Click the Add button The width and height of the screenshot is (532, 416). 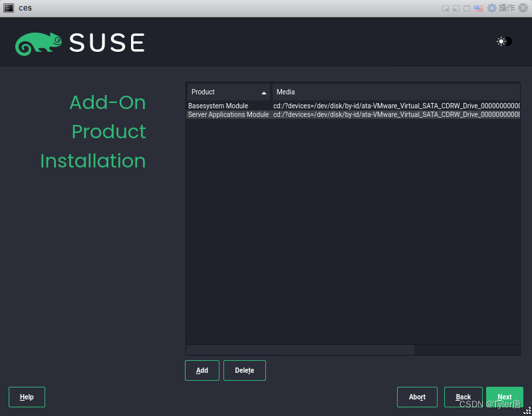[201, 370]
